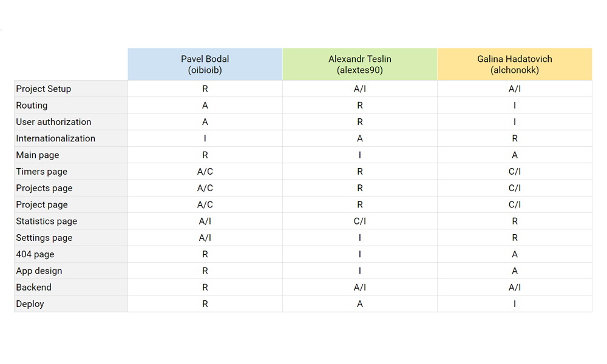Click Galina Hadatovich's cell for Internationalization
607x364 pixels.
pos(515,138)
